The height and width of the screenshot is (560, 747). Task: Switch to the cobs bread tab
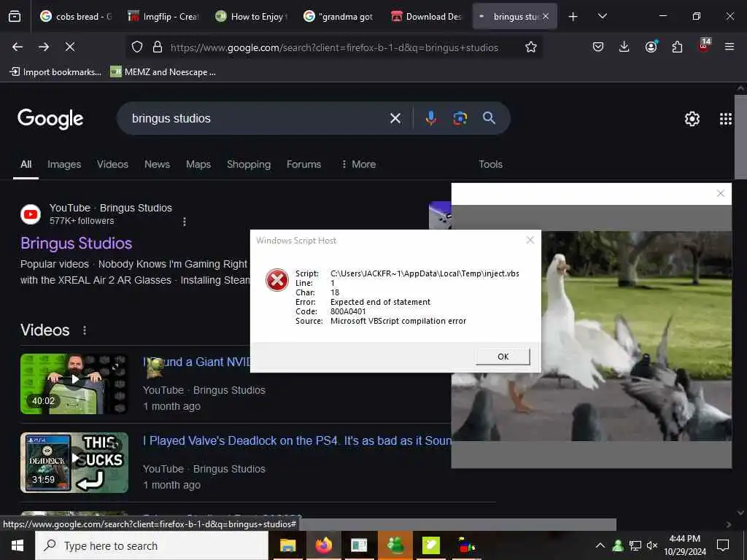[x=75, y=17]
